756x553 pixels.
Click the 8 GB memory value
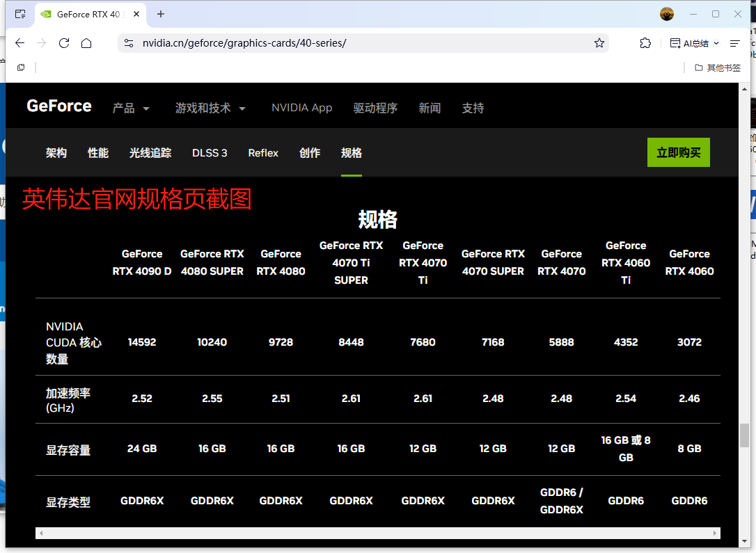pyautogui.click(x=689, y=449)
